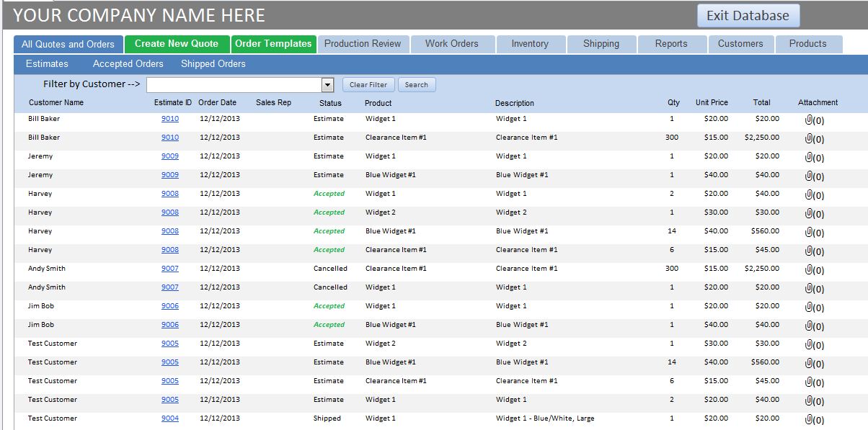The height and width of the screenshot is (430, 868).
Task: Switch to the Production Review tab
Action: [x=363, y=44]
